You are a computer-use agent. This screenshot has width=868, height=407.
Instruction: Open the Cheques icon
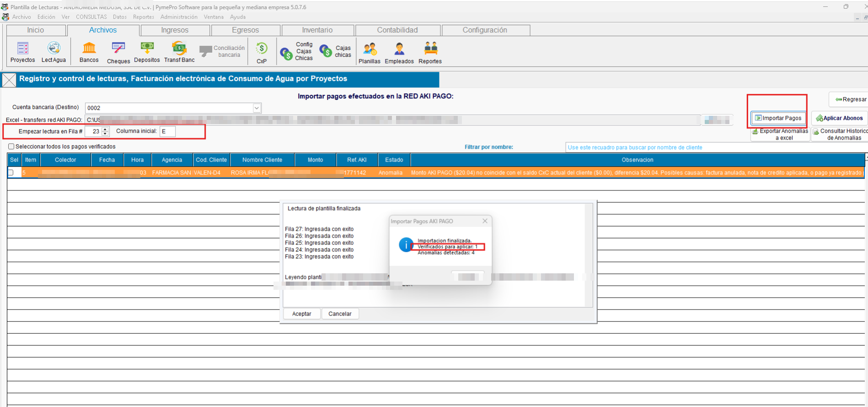(118, 52)
